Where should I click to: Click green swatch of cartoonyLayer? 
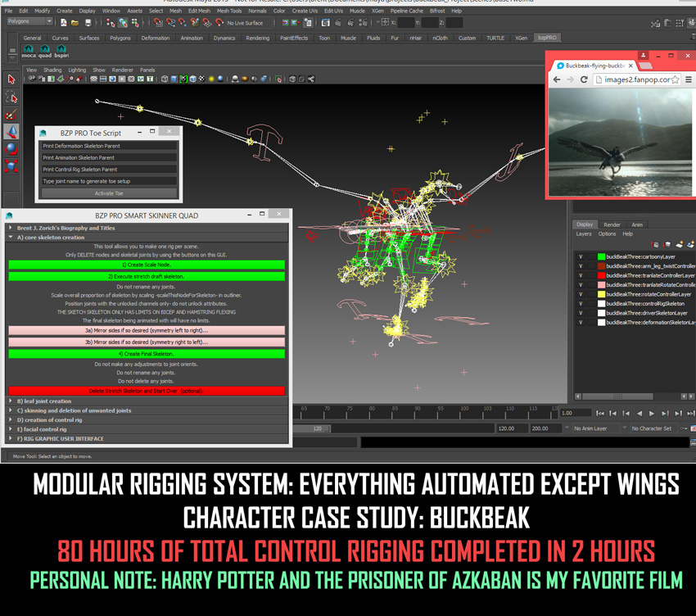[602, 256]
